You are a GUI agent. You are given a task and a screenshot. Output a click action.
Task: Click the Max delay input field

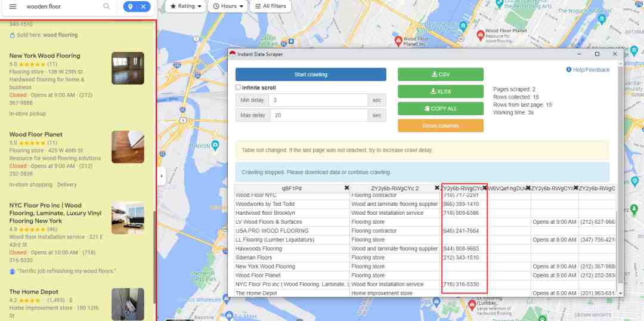(318, 115)
